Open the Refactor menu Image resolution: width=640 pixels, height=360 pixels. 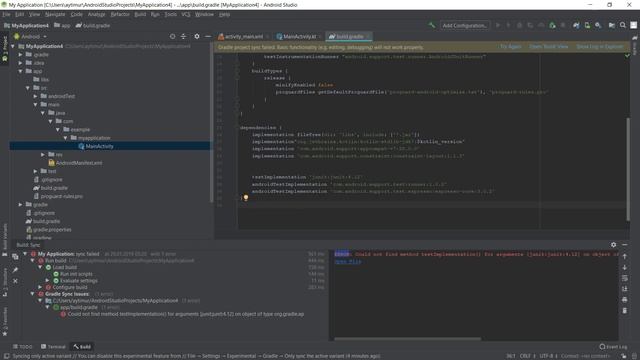click(120, 14)
